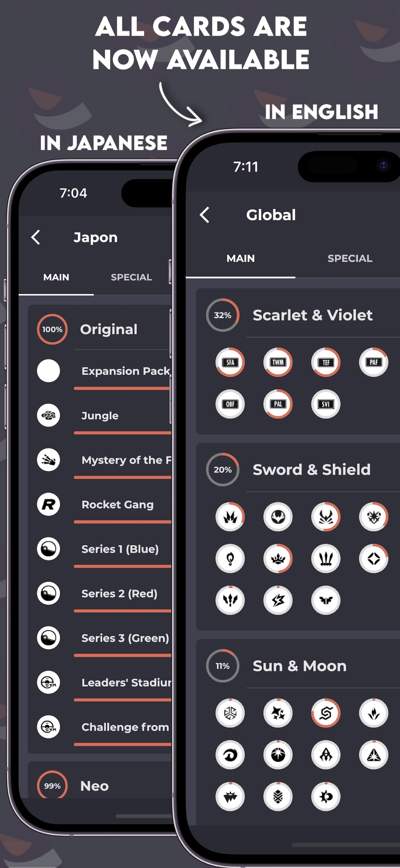Open the Original series header
This screenshot has width=400, height=868.
(x=109, y=329)
